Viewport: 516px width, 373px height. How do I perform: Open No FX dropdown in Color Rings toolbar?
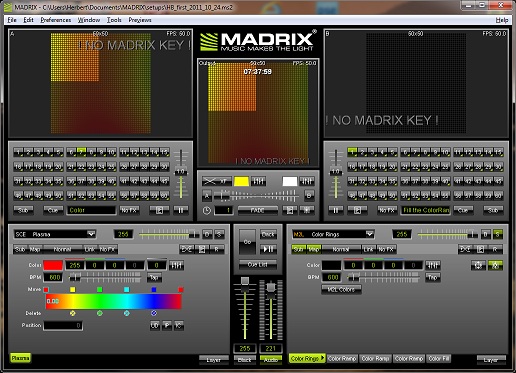386,249
